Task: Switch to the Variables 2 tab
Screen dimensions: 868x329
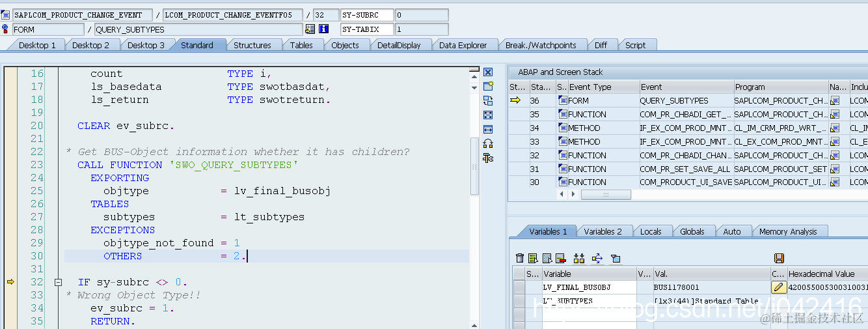Action: [603, 231]
